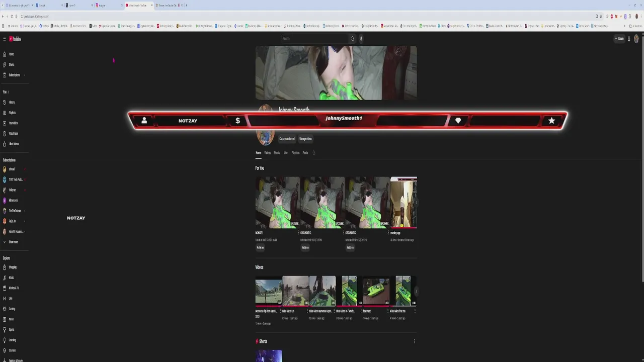Viewport: 644px width, 362px height.
Task: Open the account avatar menu
Action: (x=636, y=39)
